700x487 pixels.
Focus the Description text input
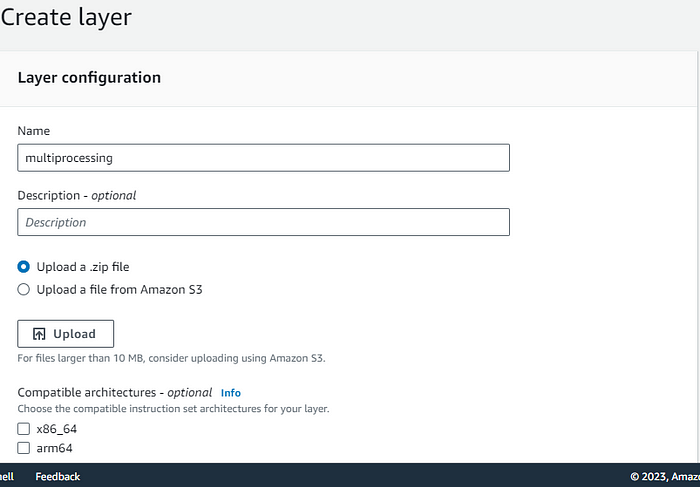(263, 222)
